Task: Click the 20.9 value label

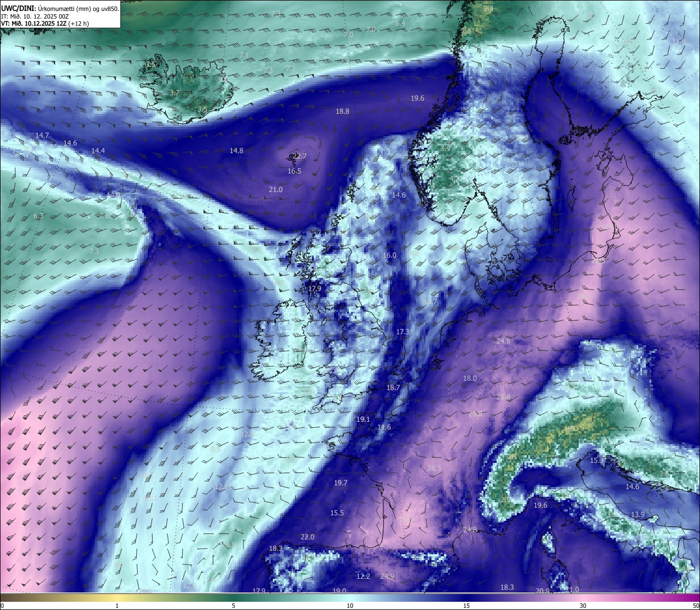Action: pos(542,590)
